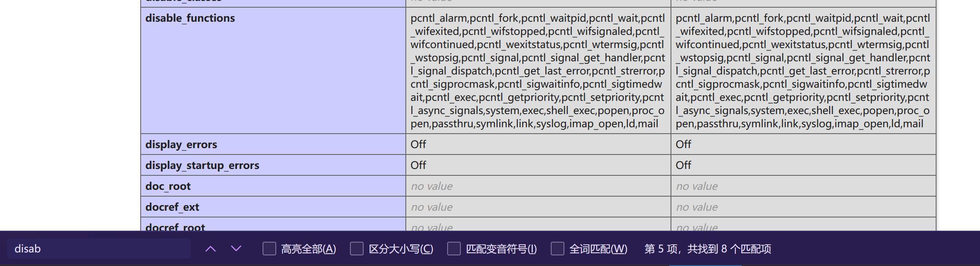Image resolution: width=980 pixels, height=266 pixels.
Task: Click the match count '第 5 项，共找到 8 个匹配项'
Action: tap(708, 249)
